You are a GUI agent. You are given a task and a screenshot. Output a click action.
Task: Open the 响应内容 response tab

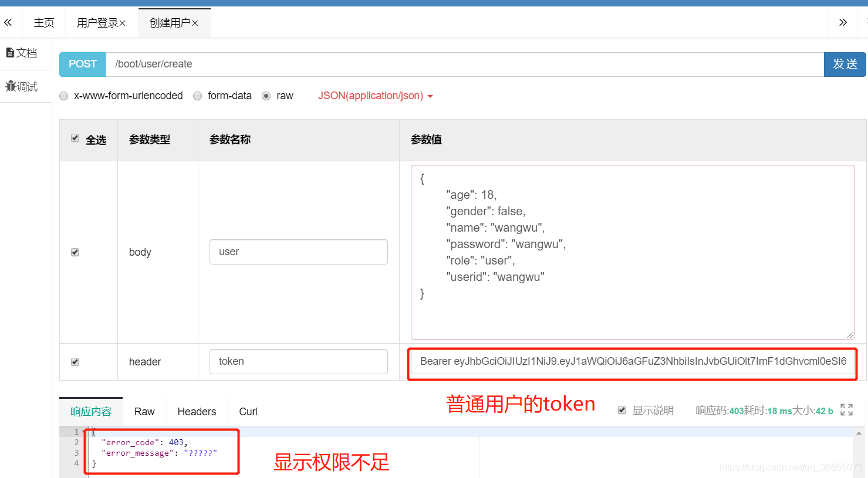91,412
